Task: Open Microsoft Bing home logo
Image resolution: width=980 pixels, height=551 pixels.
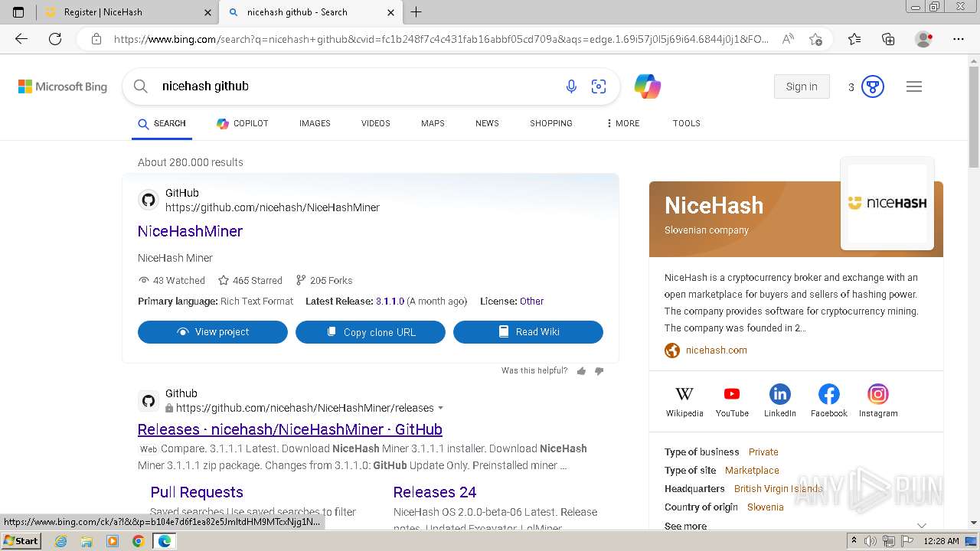Action: [x=63, y=86]
